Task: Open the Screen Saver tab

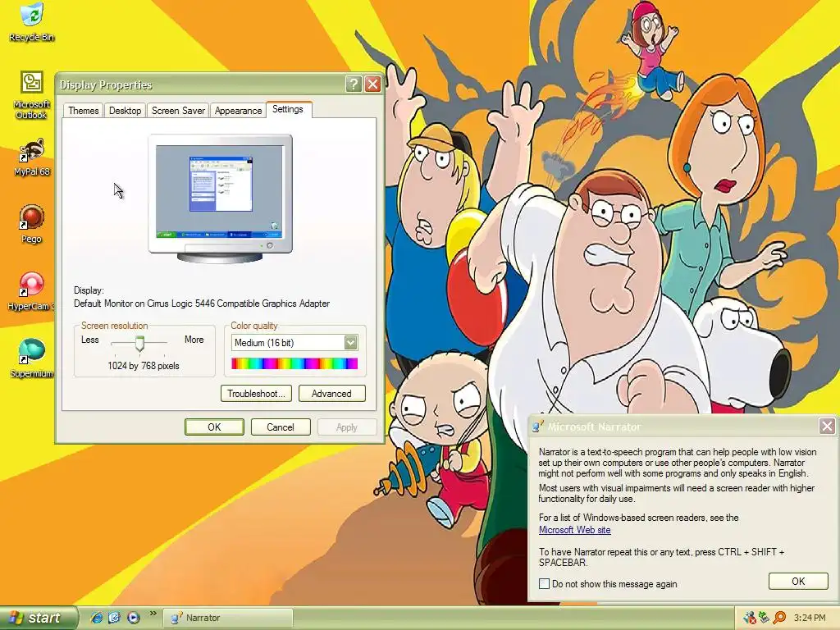Action: pos(178,111)
